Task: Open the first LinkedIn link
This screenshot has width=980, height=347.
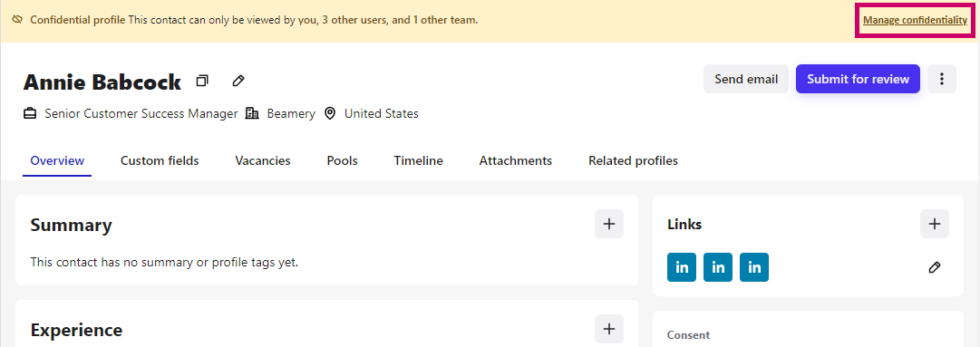Action: (682, 268)
